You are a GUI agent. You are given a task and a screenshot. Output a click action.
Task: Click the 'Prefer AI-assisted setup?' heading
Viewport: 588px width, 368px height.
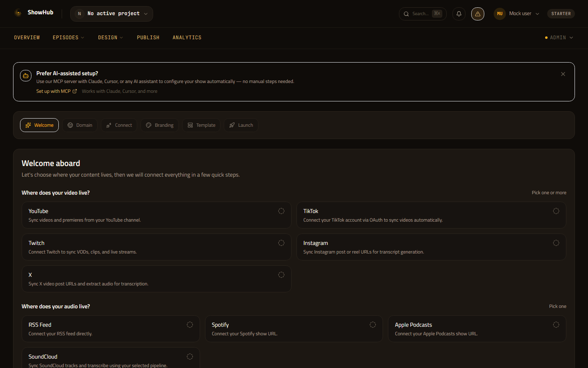click(x=67, y=73)
